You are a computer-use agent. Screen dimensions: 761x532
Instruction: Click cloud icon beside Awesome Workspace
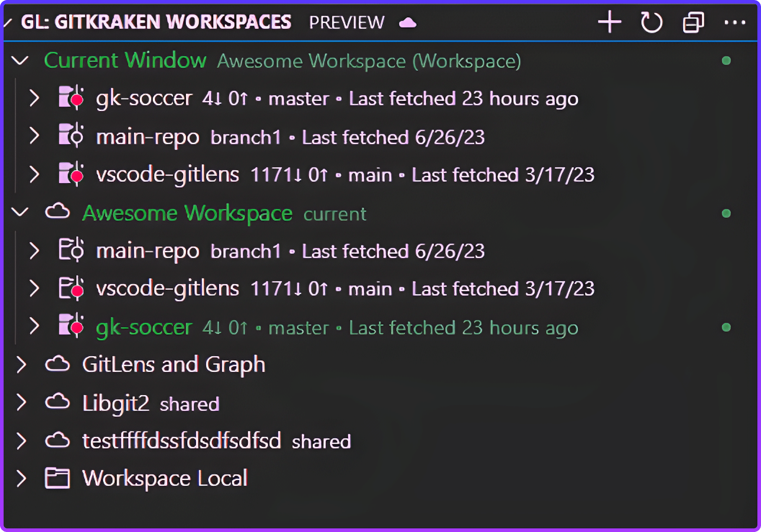pyautogui.click(x=58, y=211)
